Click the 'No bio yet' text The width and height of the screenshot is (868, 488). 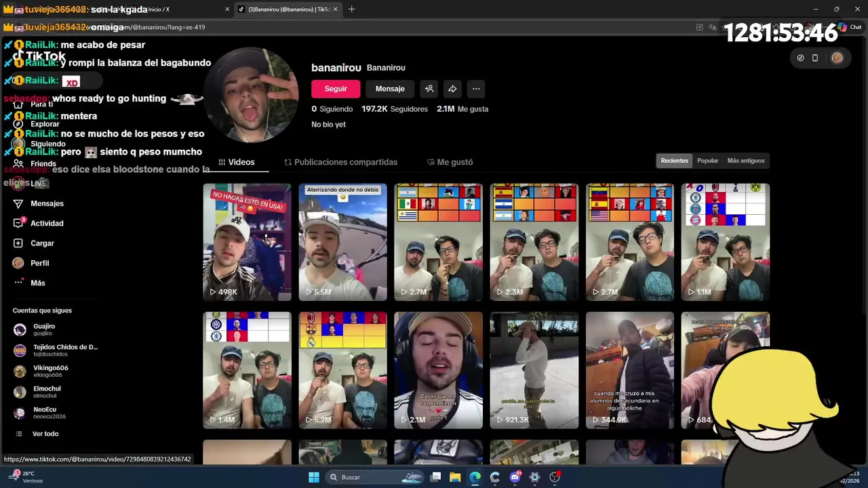pos(328,125)
